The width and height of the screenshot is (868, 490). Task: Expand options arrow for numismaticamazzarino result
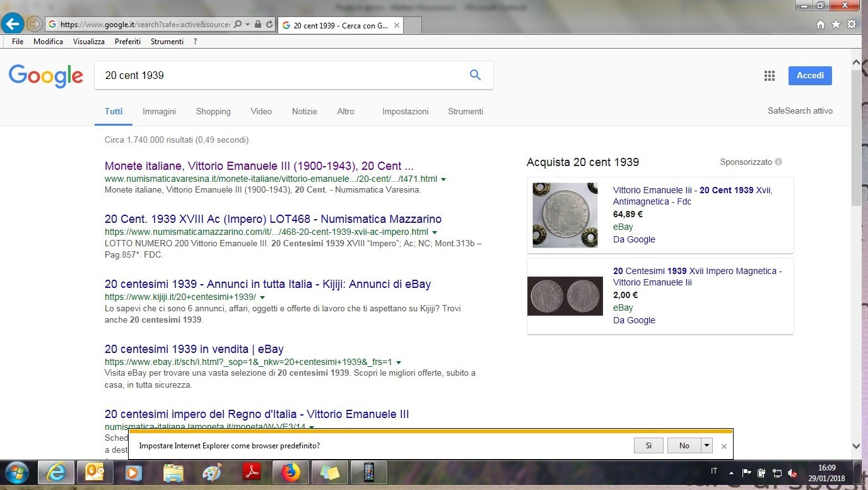pos(435,232)
